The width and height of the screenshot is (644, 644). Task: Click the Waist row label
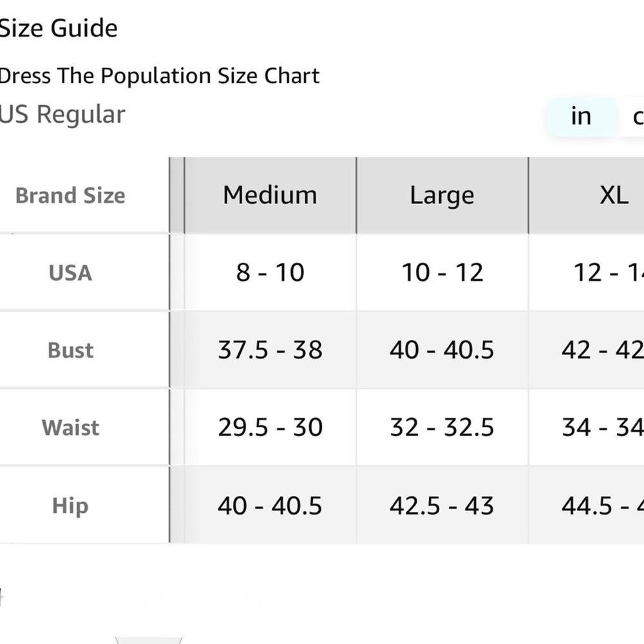pyautogui.click(x=71, y=428)
